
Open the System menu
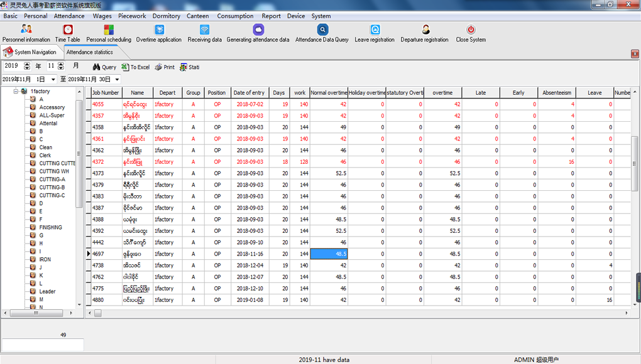[x=321, y=16]
